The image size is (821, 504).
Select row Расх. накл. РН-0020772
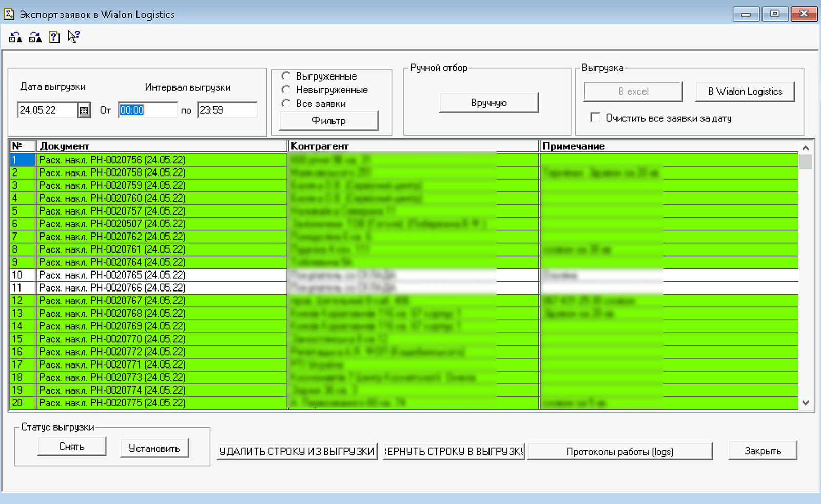tap(404, 352)
